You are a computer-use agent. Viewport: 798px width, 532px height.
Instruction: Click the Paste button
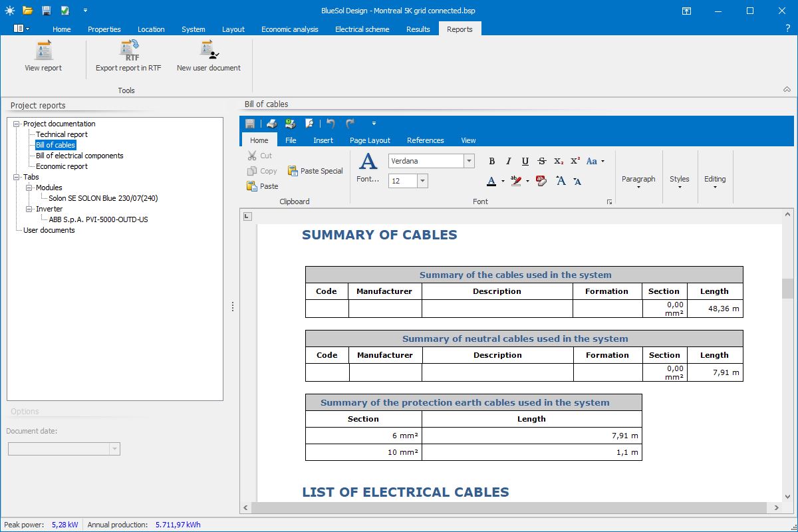(262, 186)
